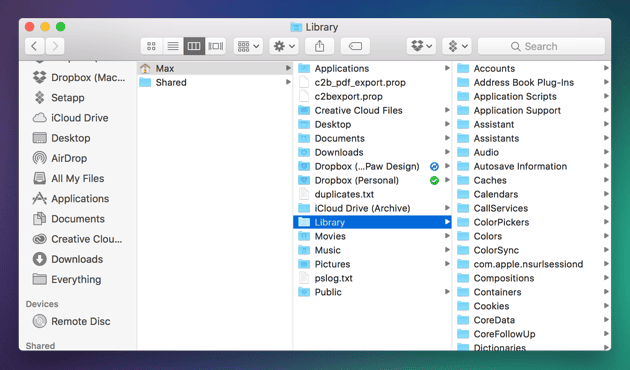Open the Accounts folder in Library

pyautogui.click(x=532, y=68)
